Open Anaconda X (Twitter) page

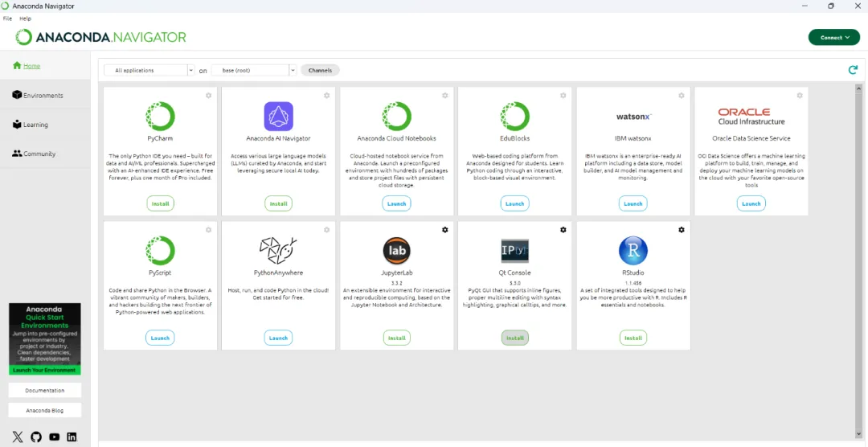click(18, 437)
